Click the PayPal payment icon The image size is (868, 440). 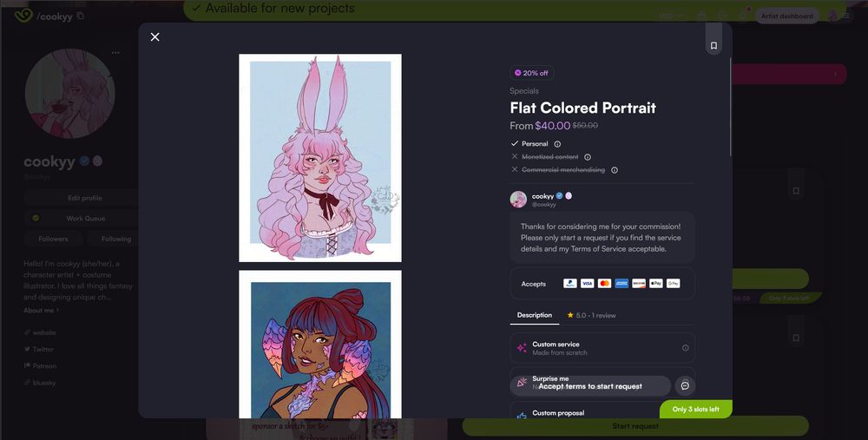tap(569, 284)
